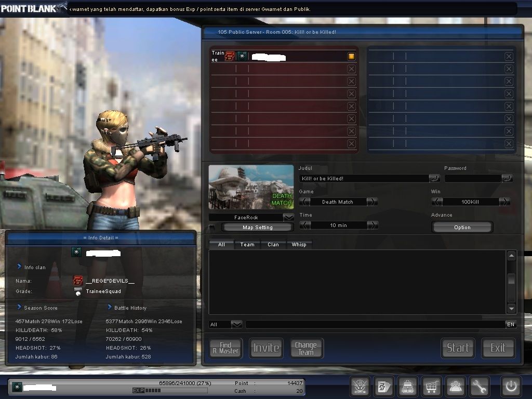Screen dimensions: 532x399
Task: Expand the Info clan section
Action: pyautogui.click(x=19, y=267)
